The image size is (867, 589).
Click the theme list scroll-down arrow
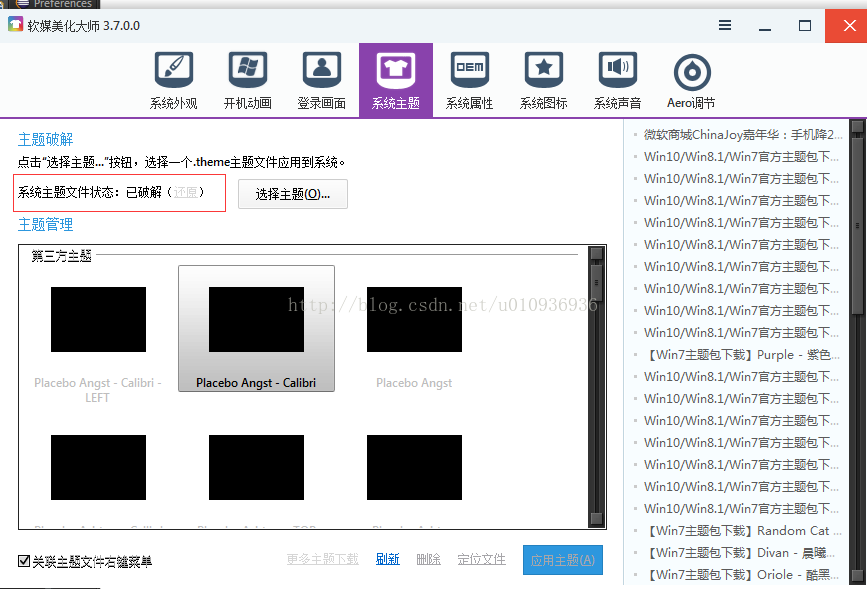point(596,518)
